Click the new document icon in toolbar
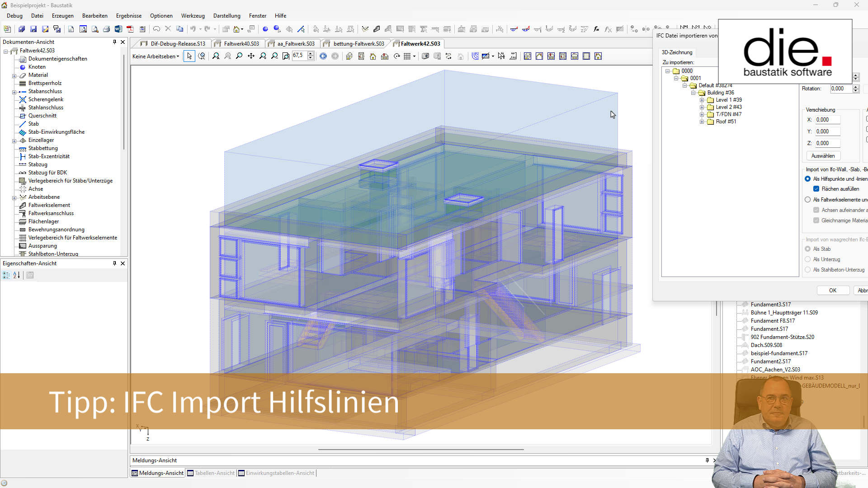 (8, 29)
